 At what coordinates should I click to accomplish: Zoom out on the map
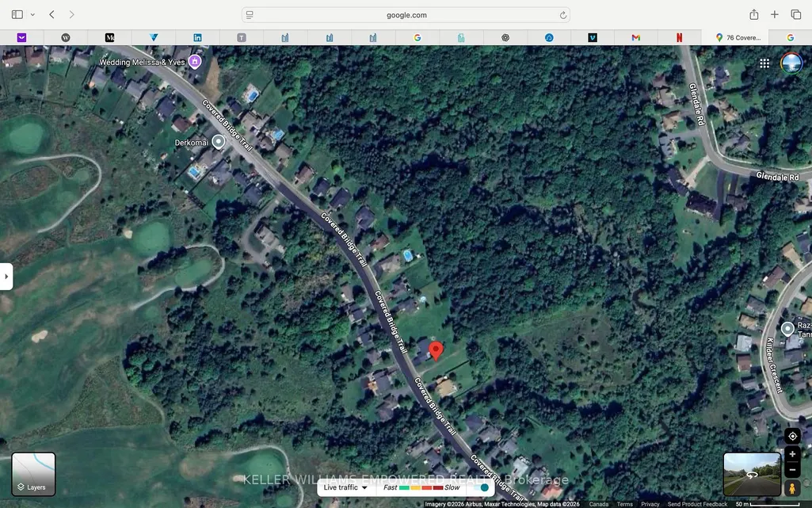click(x=792, y=470)
